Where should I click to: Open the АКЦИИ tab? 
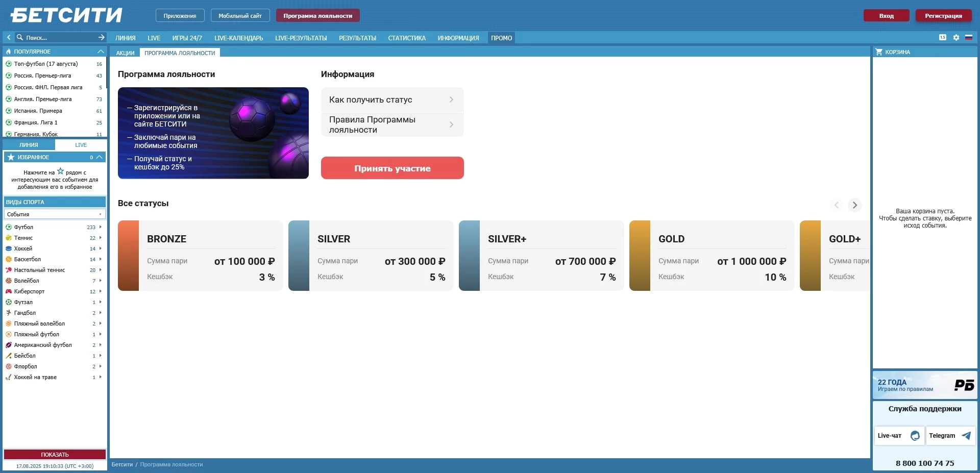[x=125, y=53]
